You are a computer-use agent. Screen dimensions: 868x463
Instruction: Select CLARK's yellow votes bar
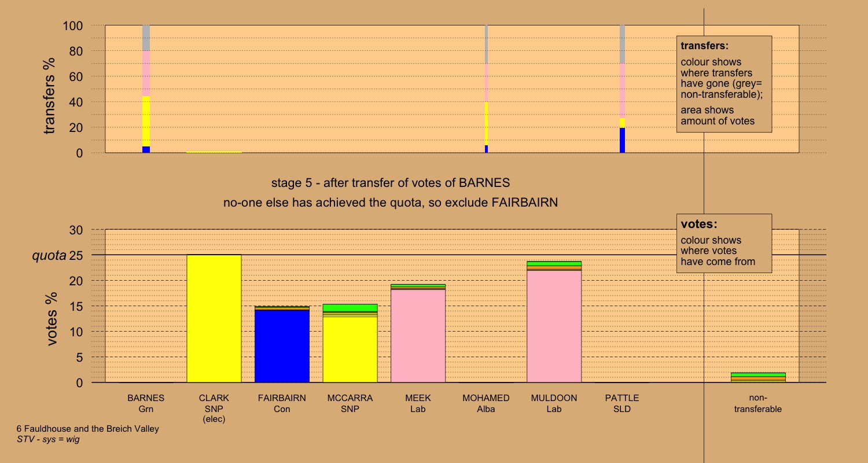tap(214, 319)
